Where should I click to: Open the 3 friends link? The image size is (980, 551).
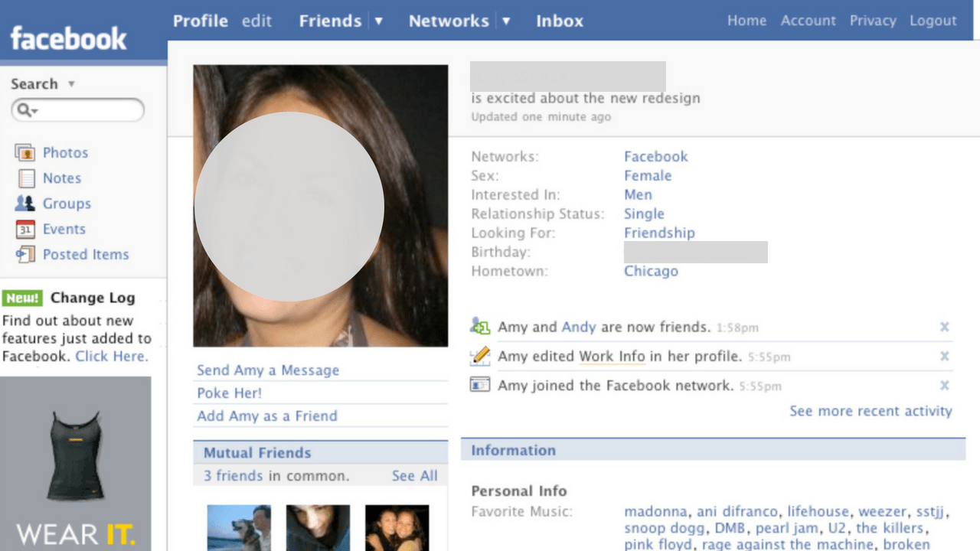point(233,475)
